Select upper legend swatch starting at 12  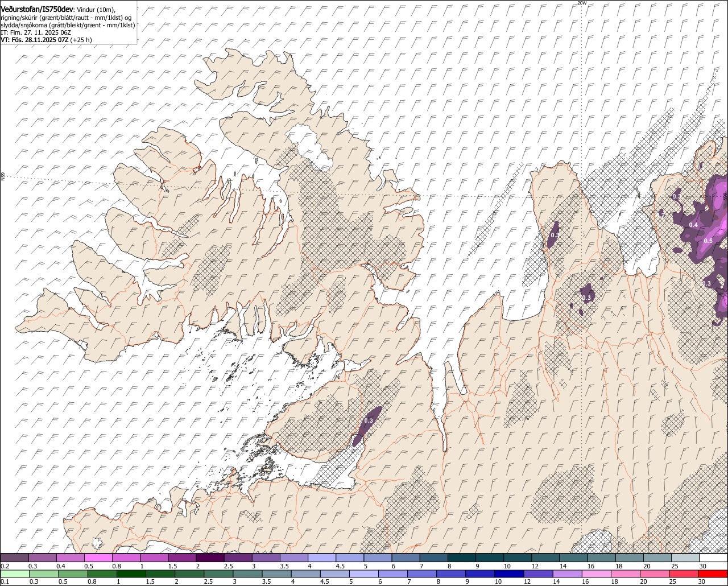click(x=546, y=558)
